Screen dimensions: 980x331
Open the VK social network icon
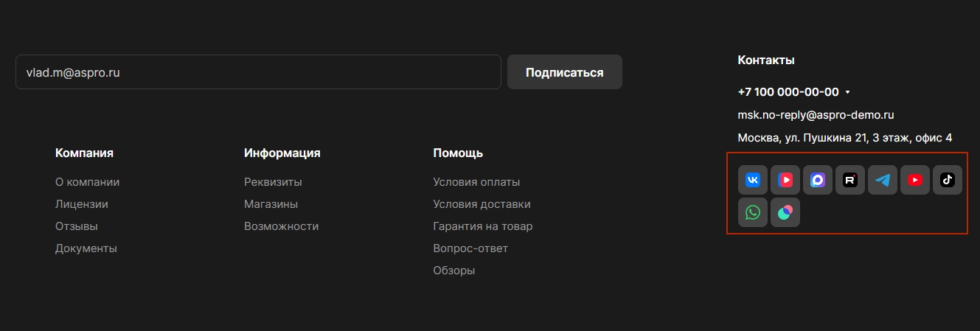coord(753,180)
